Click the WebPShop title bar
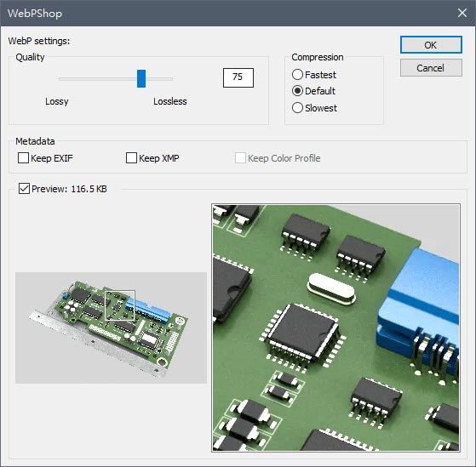 tap(227, 13)
